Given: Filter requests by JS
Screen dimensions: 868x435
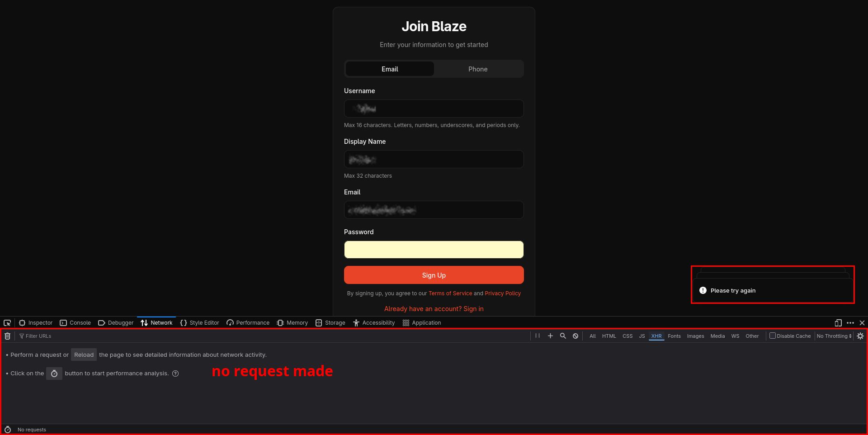Looking at the screenshot, I should point(642,336).
